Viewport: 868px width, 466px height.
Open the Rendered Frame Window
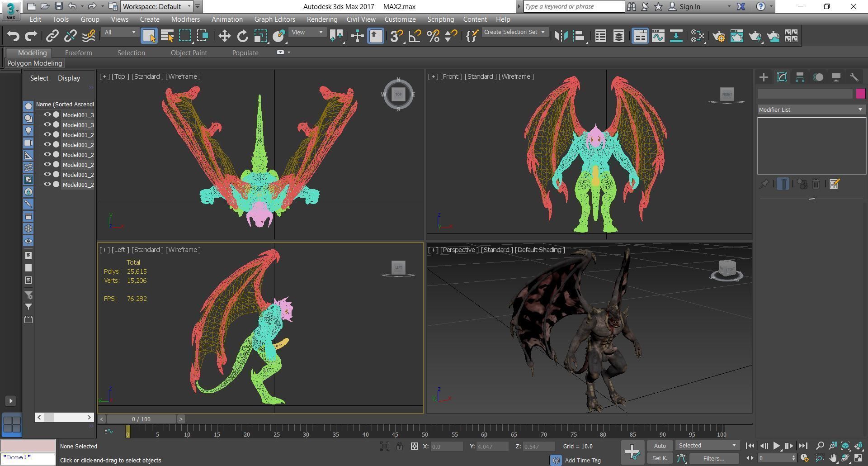(x=737, y=36)
